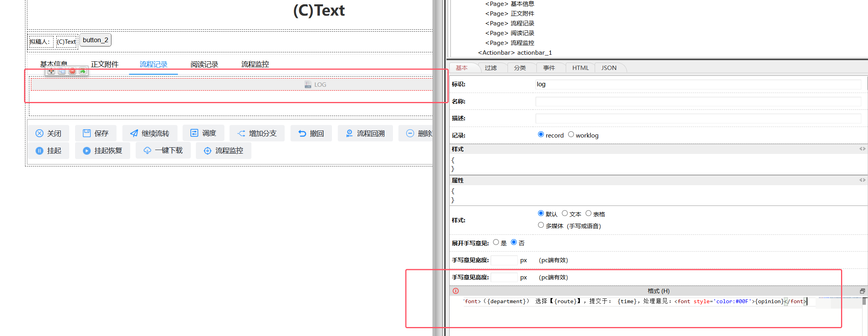Click the 手写意见高度 input box
The height and width of the screenshot is (336, 868).
point(504,277)
